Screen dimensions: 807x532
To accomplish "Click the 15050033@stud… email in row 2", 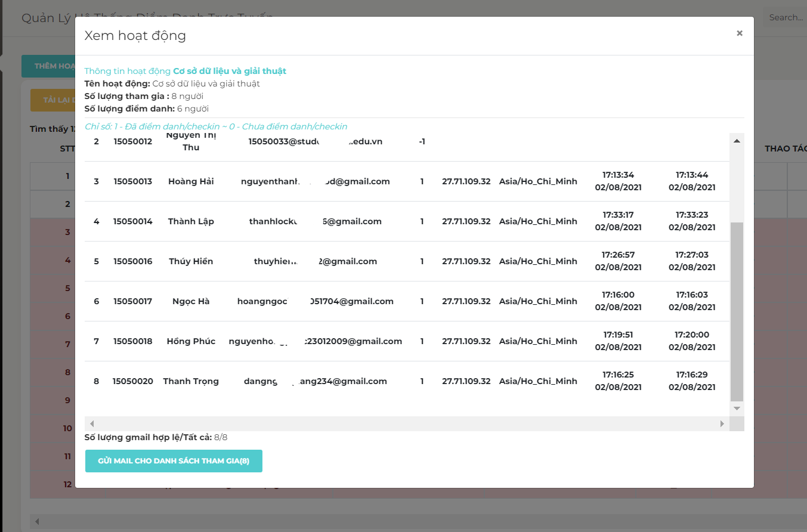I will pos(316,141).
